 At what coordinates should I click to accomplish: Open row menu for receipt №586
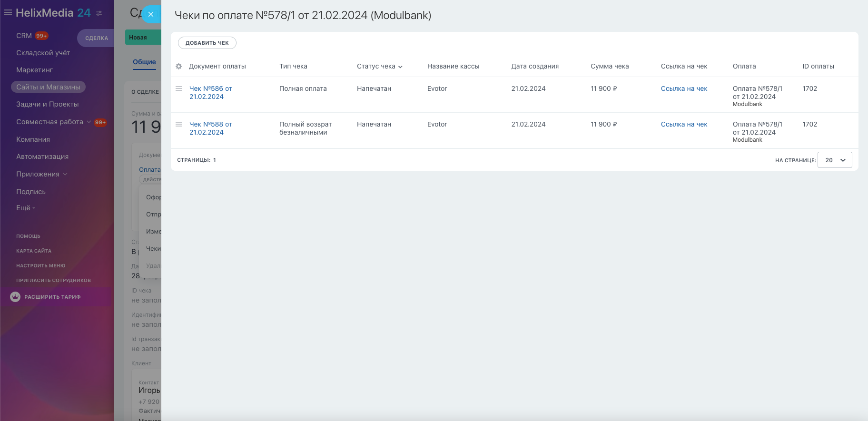(179, 89)
